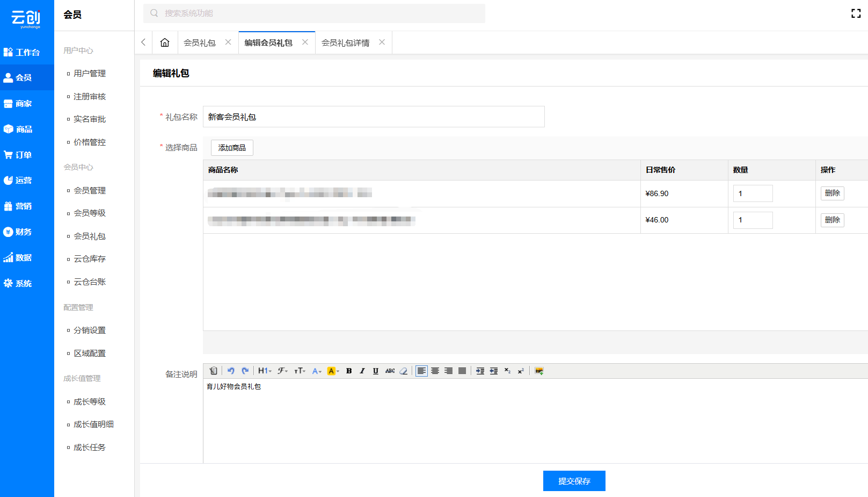Switch to the 会员礼包 tab
Screen dimensions: 868x497
point(200,43)
